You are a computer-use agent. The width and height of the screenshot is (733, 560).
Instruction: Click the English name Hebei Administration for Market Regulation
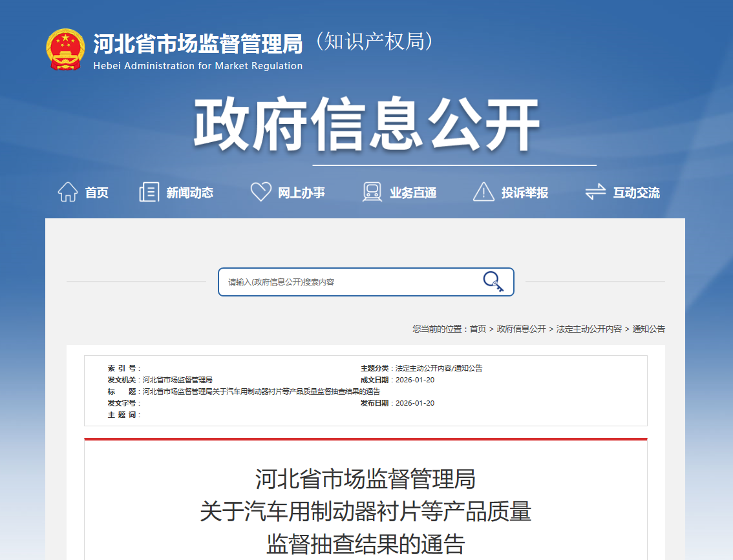pyautogui.click(x=198, y=66)
